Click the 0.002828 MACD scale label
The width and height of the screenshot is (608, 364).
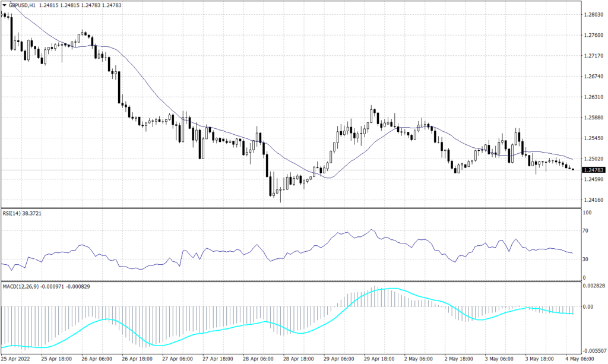(594, 284)
